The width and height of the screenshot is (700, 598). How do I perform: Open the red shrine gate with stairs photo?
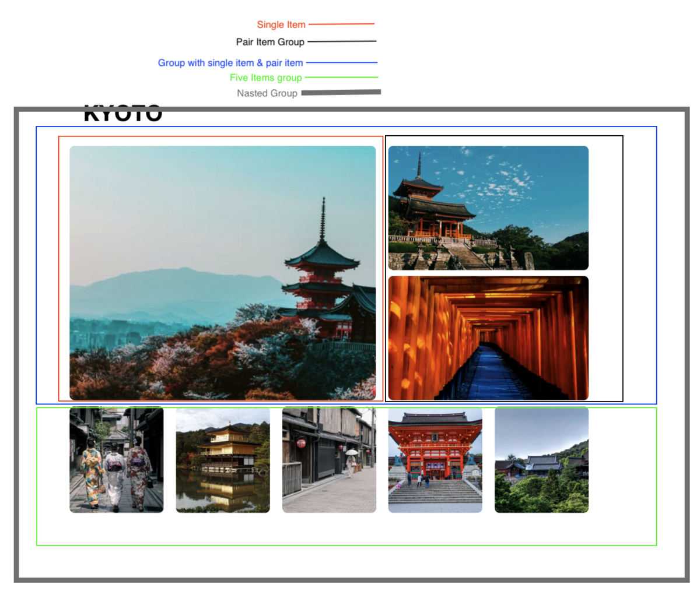pyautogui.click(x=435, y=460)
